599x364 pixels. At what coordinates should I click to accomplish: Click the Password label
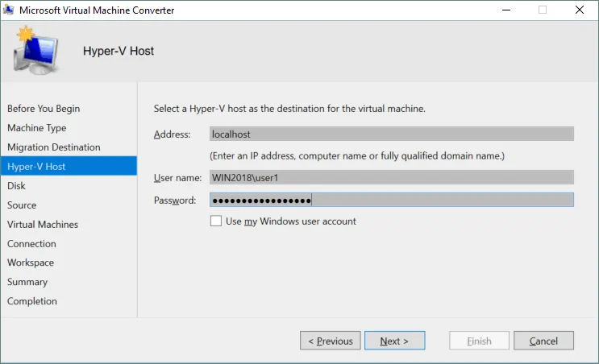175,201
